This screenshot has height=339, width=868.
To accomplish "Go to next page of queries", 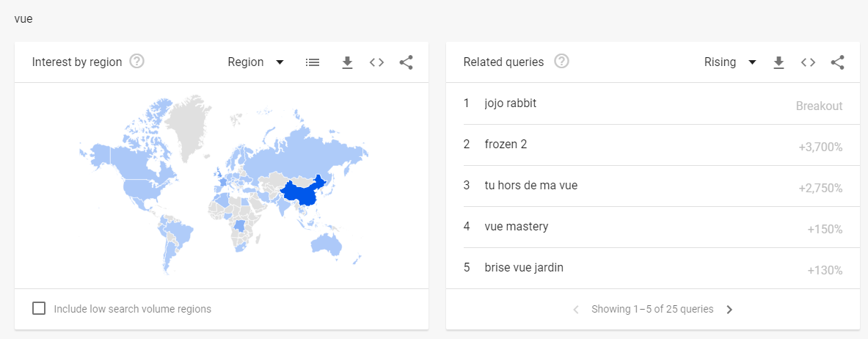I will click(729, 310).
